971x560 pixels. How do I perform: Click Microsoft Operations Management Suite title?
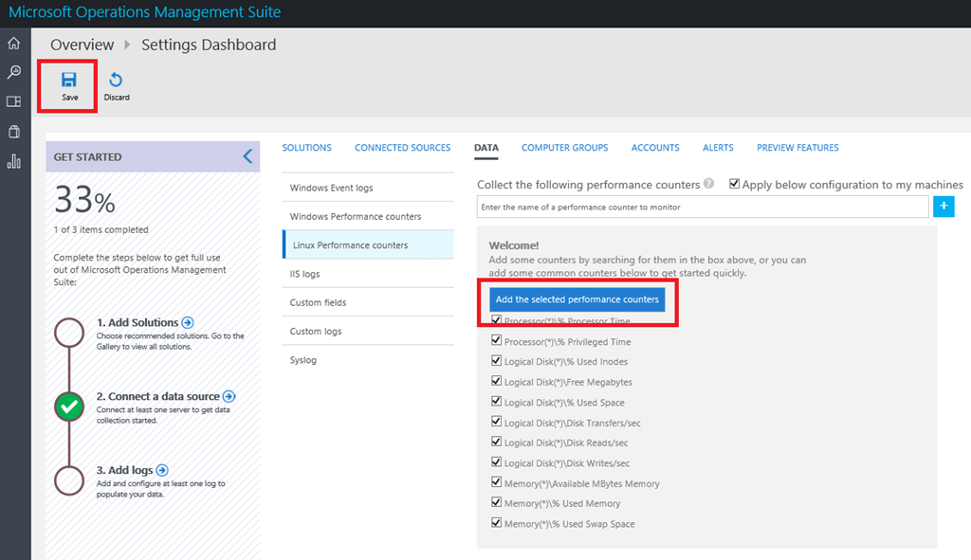coord(145,11)
